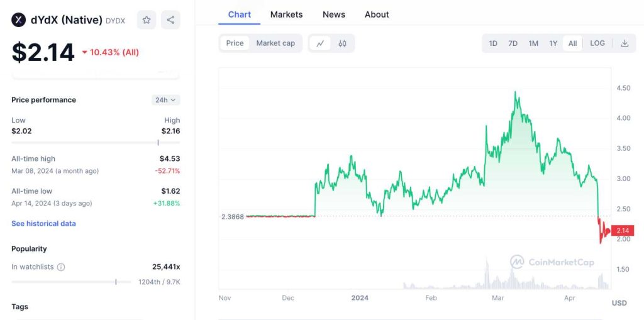Screen dimensions: 644x320
Task: Switch to line chart view icon
Action: coord(320,43)
